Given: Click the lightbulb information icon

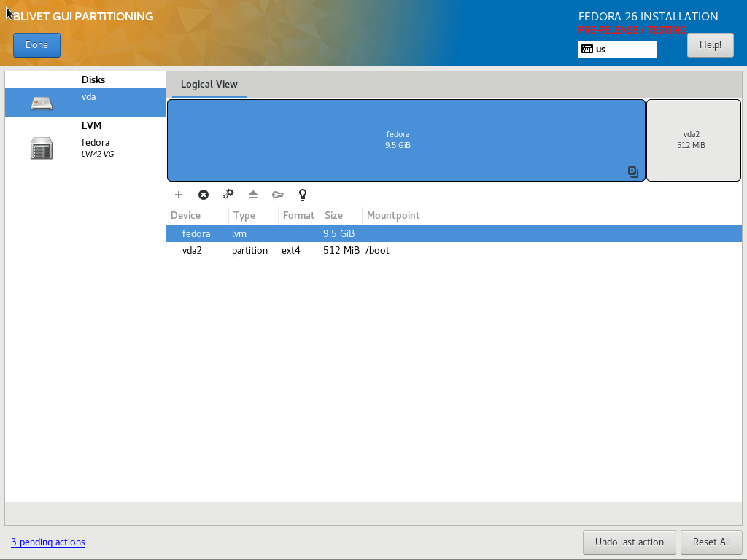Looking at the screenshot, I should tap(303, 194).
